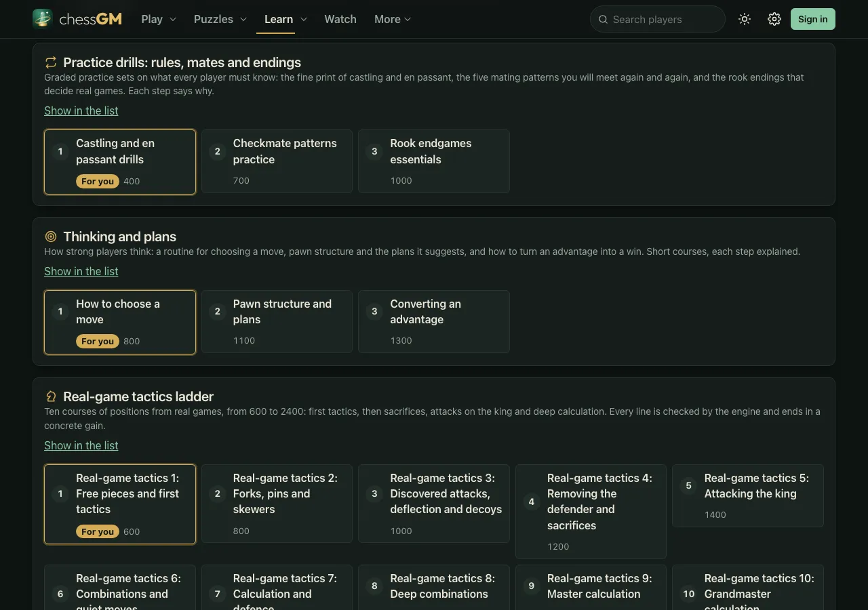Click the Practice drills repeat icon
The height and width of the screenshot is (610, 868).
click(51, 62)
